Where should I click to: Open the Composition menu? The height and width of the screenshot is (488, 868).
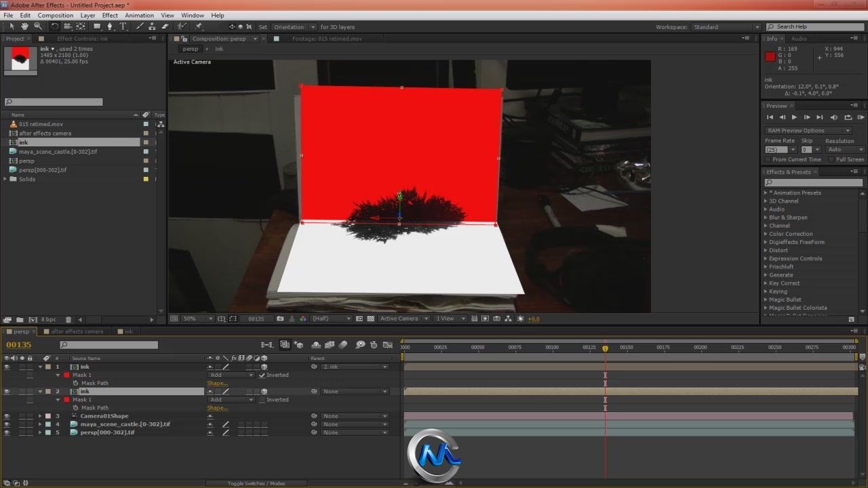coord(55,15)
